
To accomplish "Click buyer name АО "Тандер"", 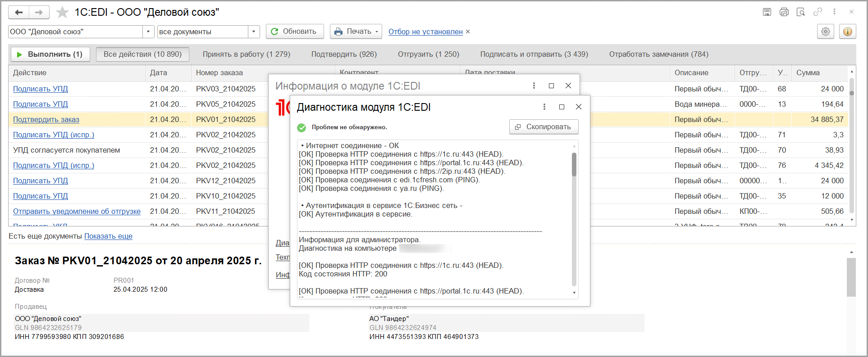I will pos(389,318).
